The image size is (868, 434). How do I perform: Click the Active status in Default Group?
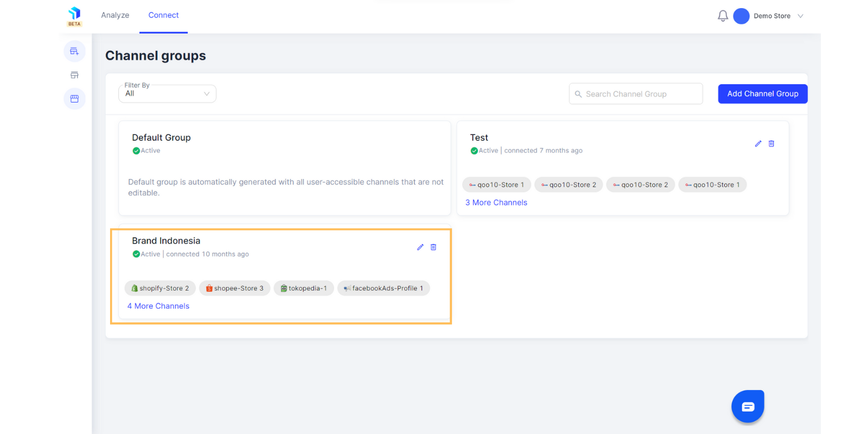(x=150, y=151)
